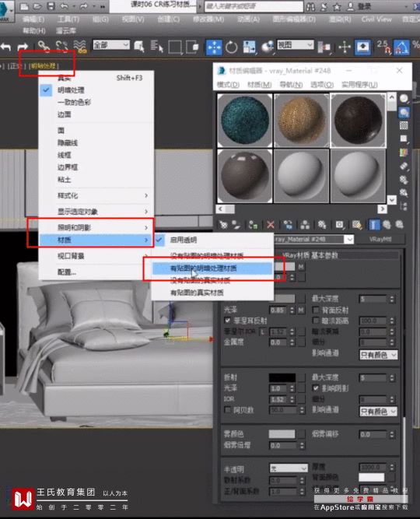Open the 渲染(R) menu in menu bar
Screen dimensions: 420x519
[x=340, y=19]
